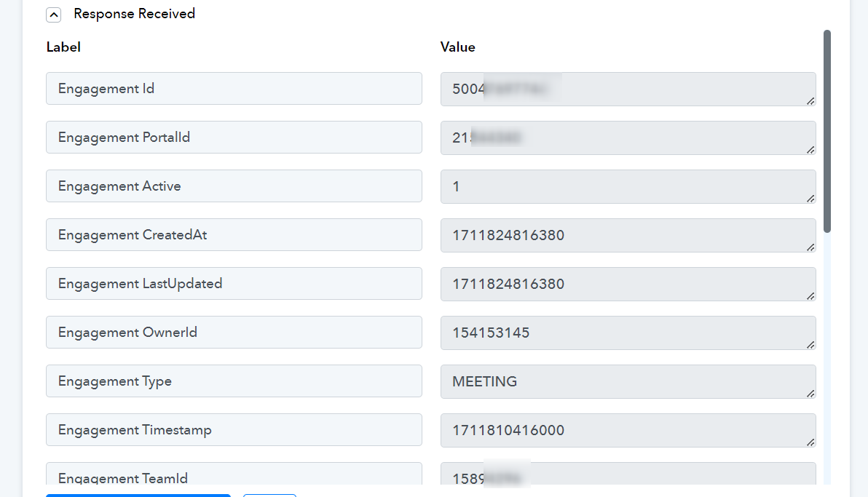Click the Engagement Timestamp label field
The width and height of the screenshot is (868, 497).
234,429
